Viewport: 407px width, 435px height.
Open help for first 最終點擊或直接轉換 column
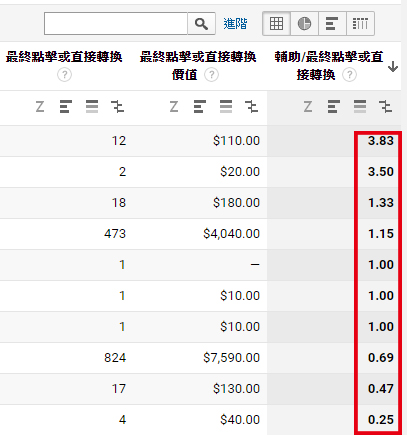click(64, 75)
